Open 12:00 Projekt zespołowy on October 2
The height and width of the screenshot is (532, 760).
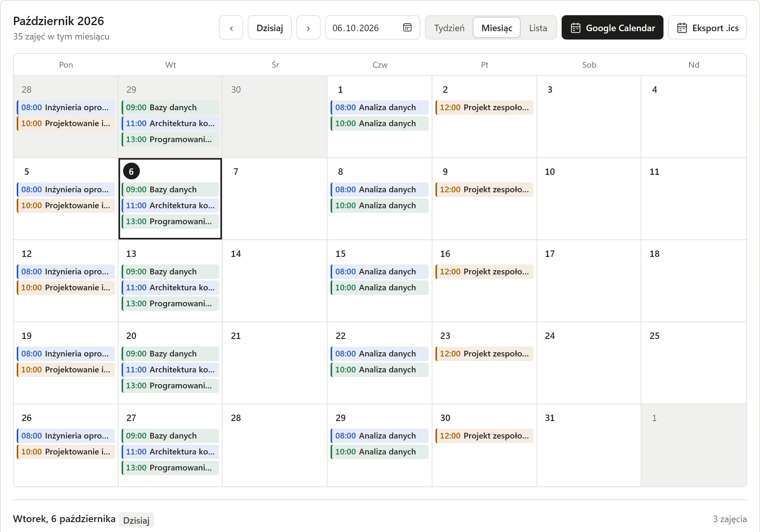pyautogui.click(x=484, y=108)
